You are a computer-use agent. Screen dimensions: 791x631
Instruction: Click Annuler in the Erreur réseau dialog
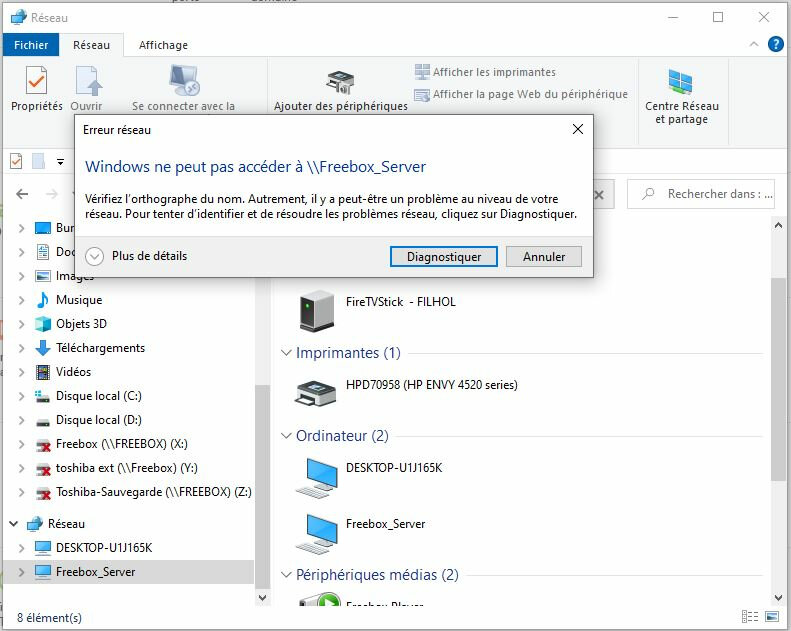pyautogui.click(x=543, y=257)
